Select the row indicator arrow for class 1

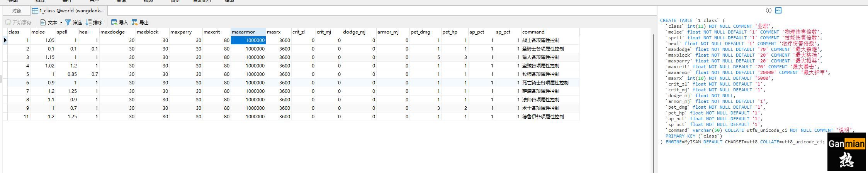pyautogui.click(x=5, y=40)
